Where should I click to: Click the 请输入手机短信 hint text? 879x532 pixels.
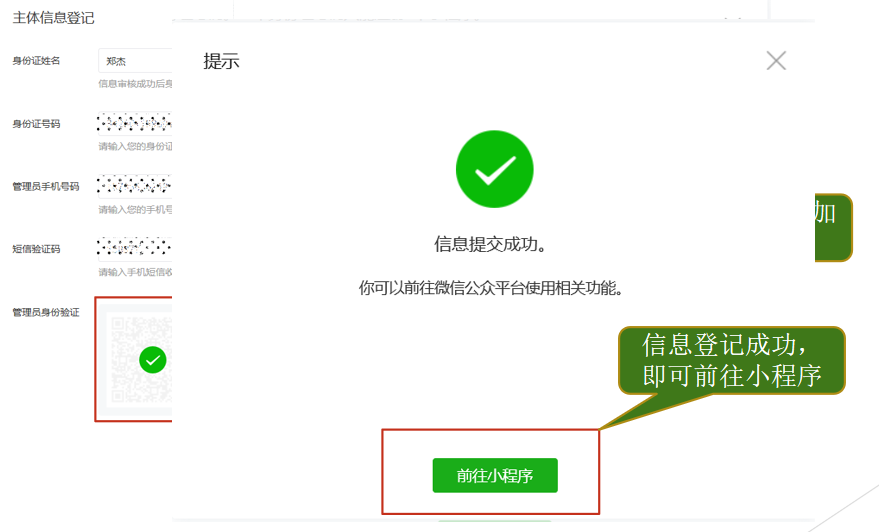pos(135,272)
